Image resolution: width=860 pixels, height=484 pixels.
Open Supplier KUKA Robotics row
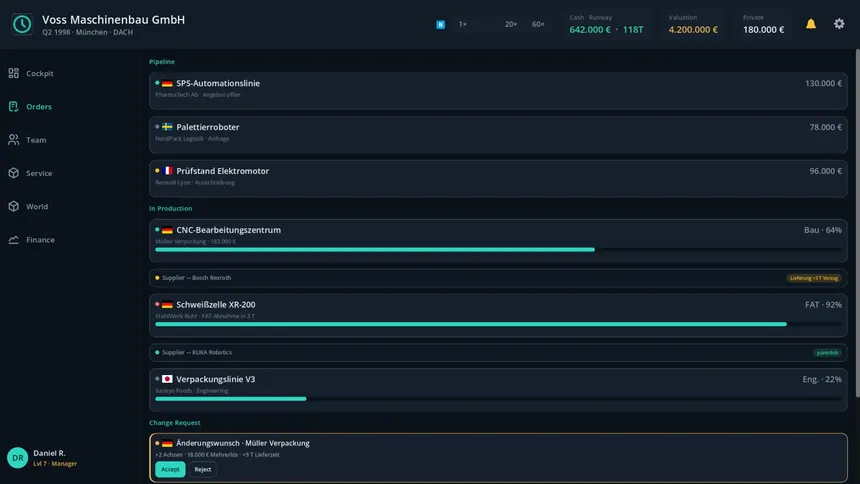[498, 352]
